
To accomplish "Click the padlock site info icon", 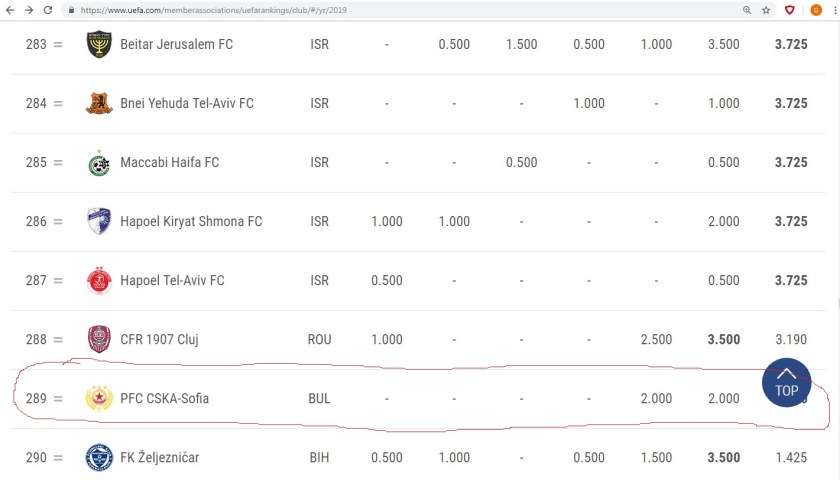I will (71, 9).
